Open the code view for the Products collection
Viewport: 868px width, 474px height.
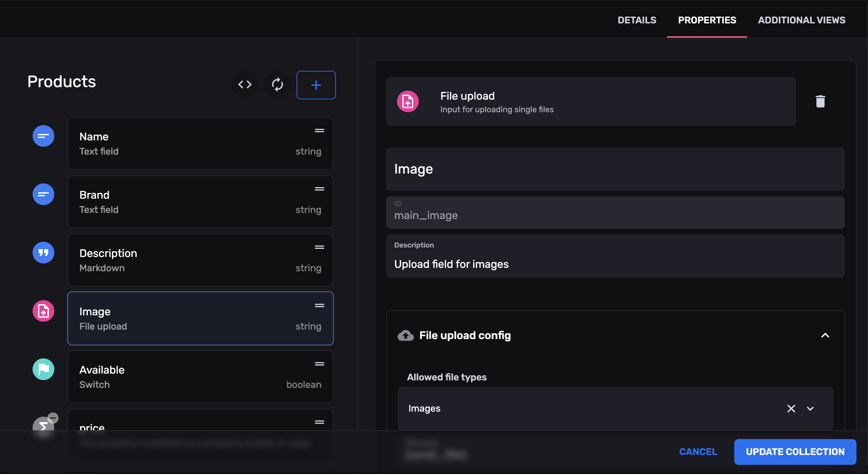(x=245, y=85)
